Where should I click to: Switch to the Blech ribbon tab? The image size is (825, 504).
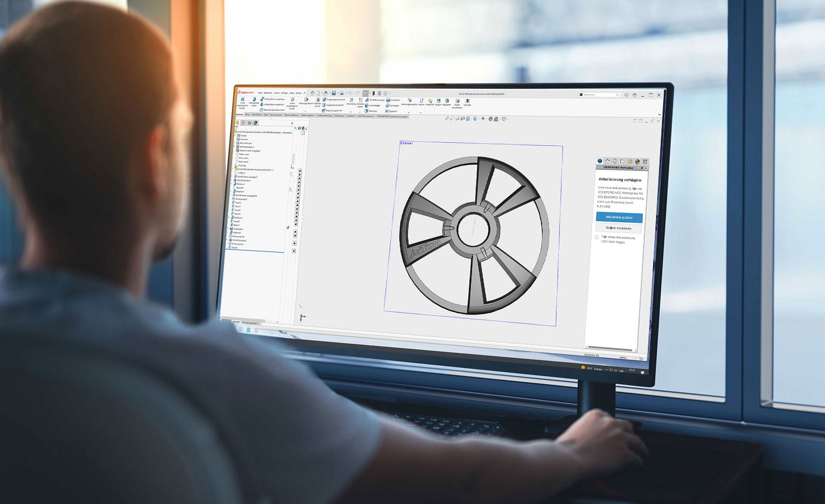coord(266,115)
